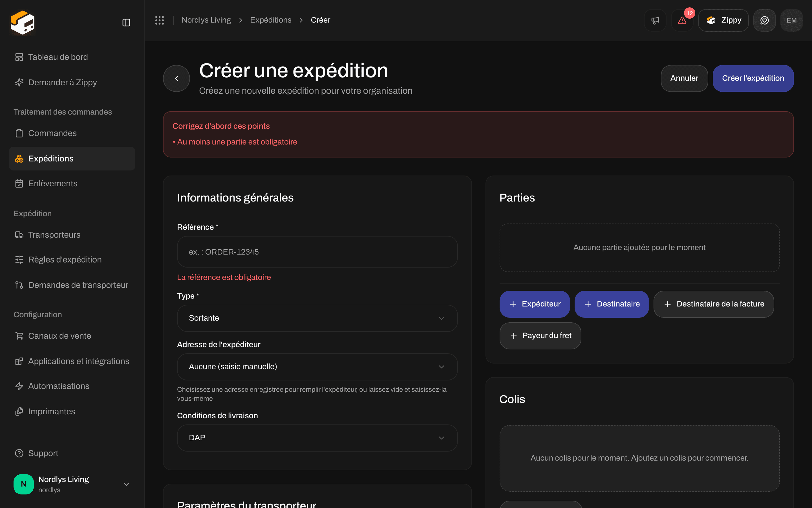Open the announcements megaphone icon
The height and width of the screenshot is (508, 812).
655,20
